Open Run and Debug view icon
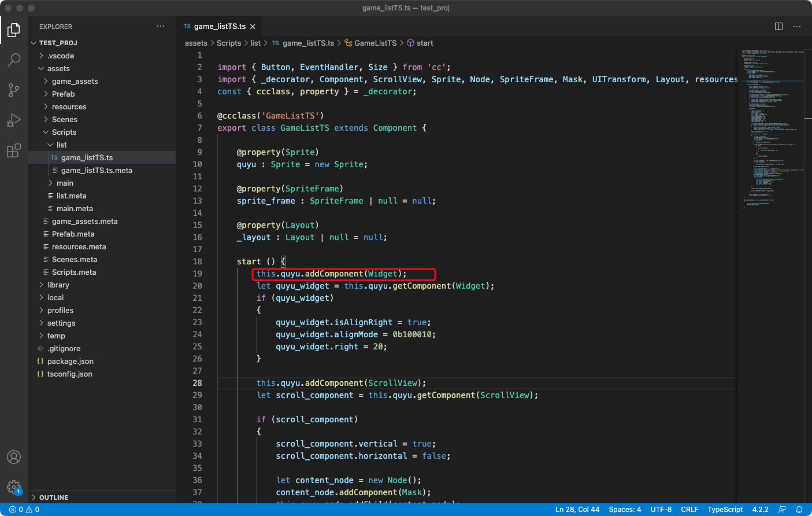 [14, 120]
